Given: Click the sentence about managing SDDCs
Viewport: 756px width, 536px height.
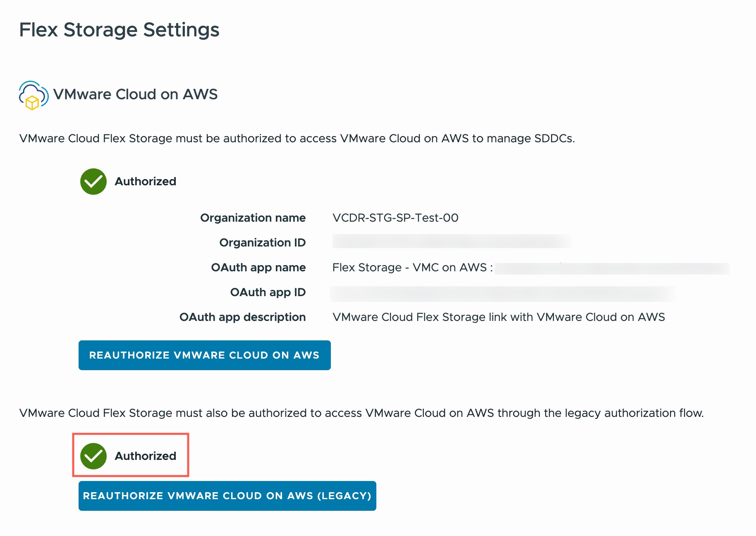Looking at the screenshot, I should pyautogui.click(x=297, y=139).
